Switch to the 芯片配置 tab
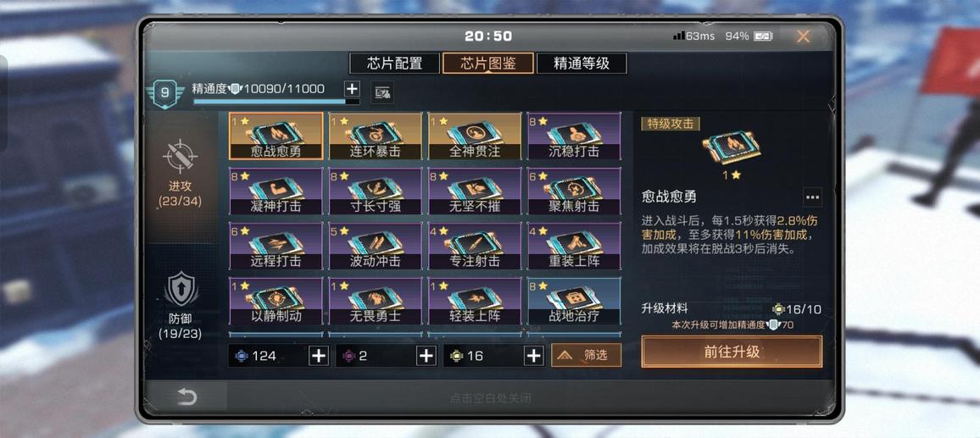980x438 pixels. [394, 63]
